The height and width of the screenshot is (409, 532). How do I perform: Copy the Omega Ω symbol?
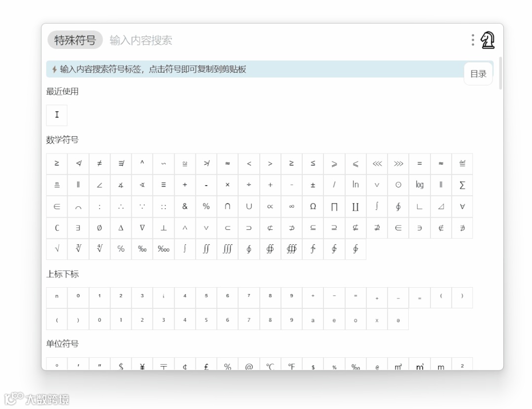point(313,206)
